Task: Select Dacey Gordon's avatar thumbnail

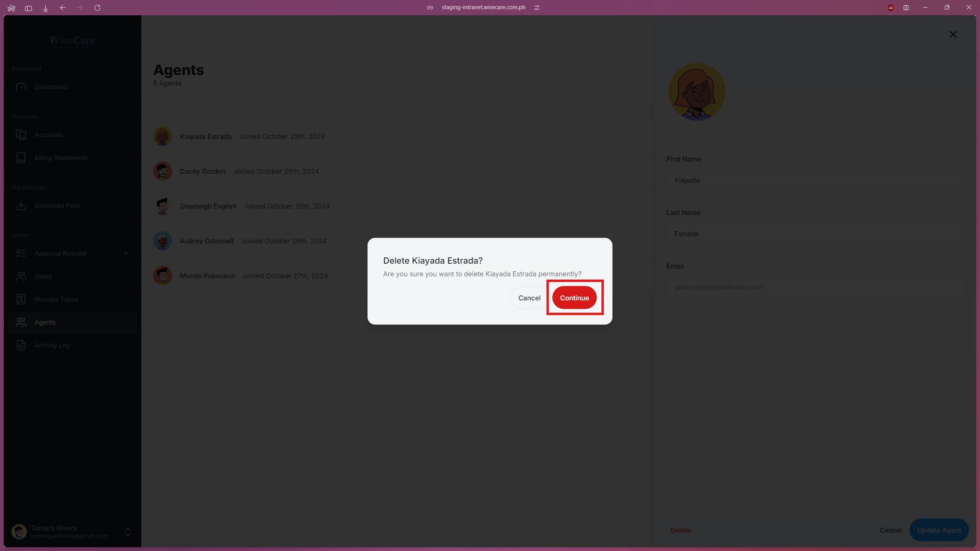Action: (163, 171)
